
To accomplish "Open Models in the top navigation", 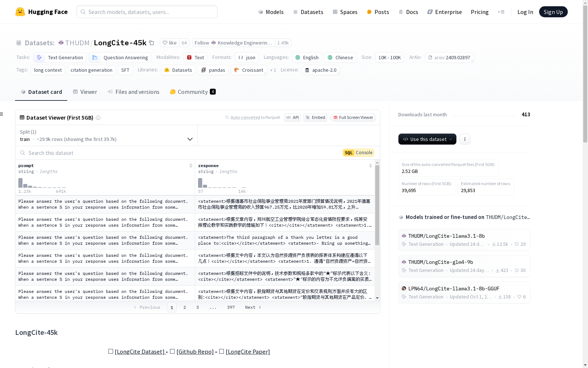I will pos(271,12).
